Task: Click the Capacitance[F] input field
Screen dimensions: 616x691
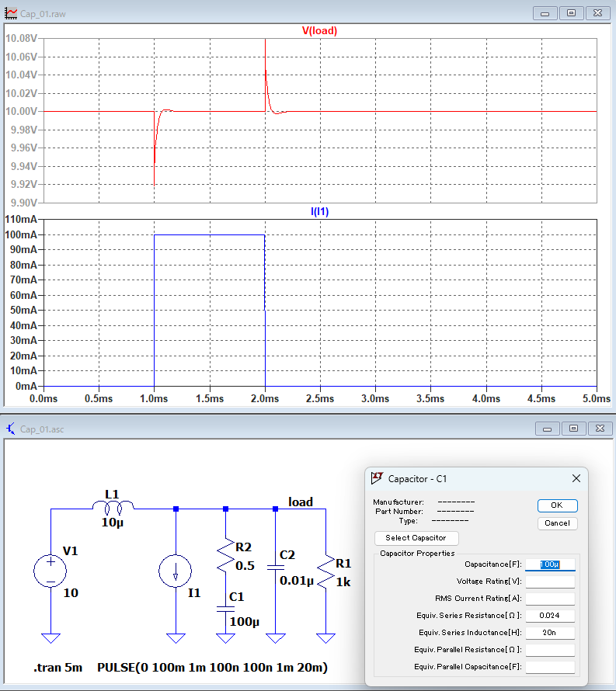Action: point(550,564)
